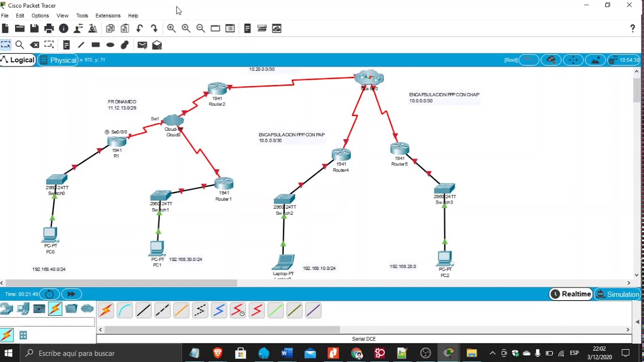
Task: Open the View menu
Action: 62,16
